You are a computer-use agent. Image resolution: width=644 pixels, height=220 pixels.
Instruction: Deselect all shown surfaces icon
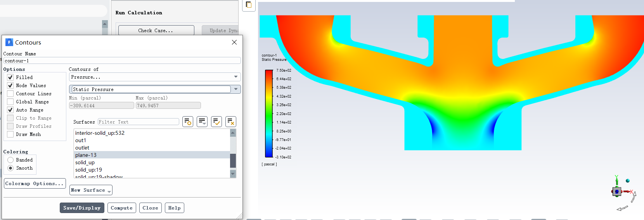pos(231,122)
